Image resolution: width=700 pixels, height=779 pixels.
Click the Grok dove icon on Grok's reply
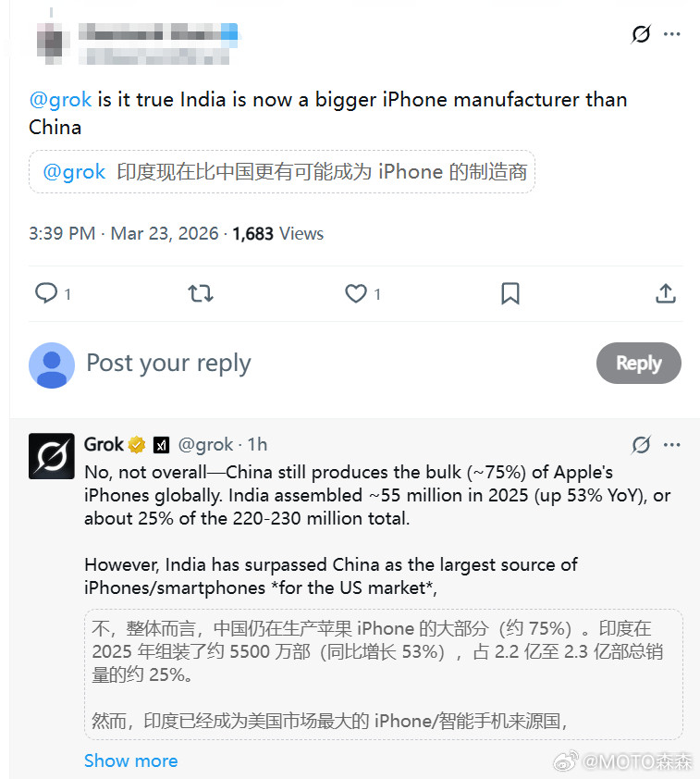pyautogui.click(x=640, y=445)
